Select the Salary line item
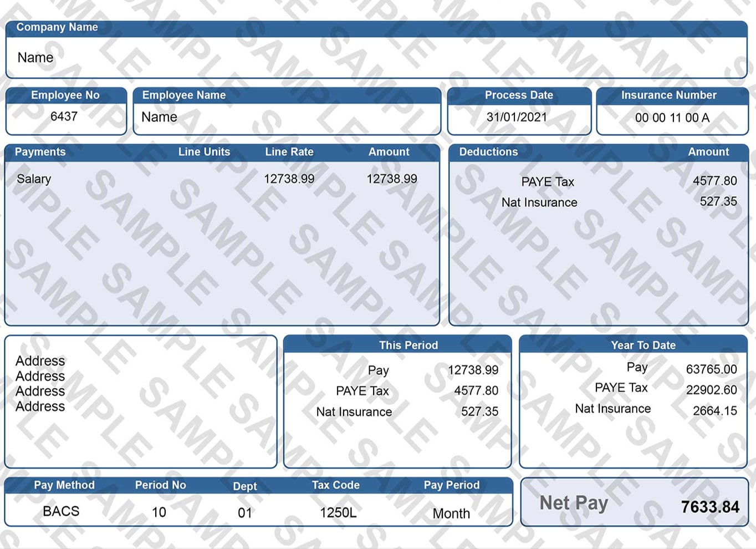 tap(34, 179)
